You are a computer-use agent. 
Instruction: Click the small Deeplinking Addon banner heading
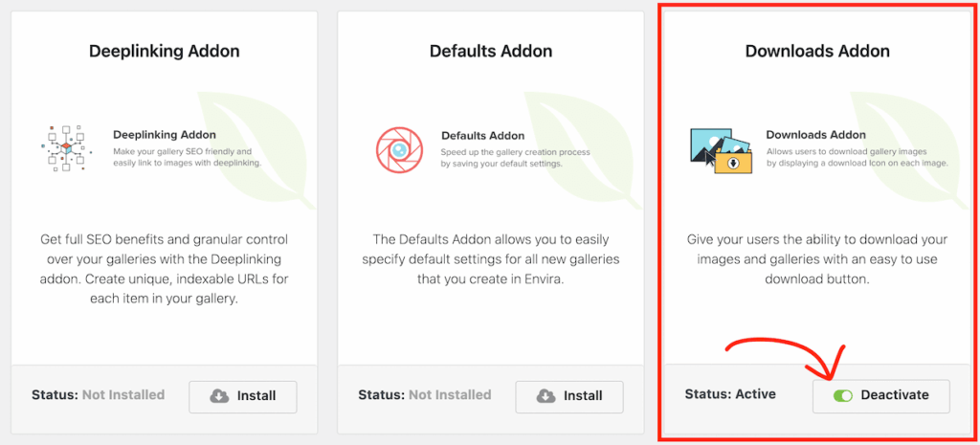[x=165, y=135]
